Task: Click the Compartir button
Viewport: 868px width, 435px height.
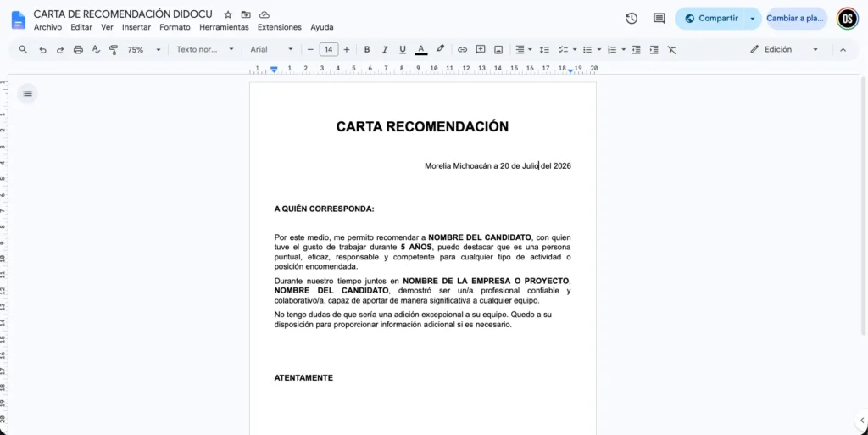Action: [x=710, y=19]
